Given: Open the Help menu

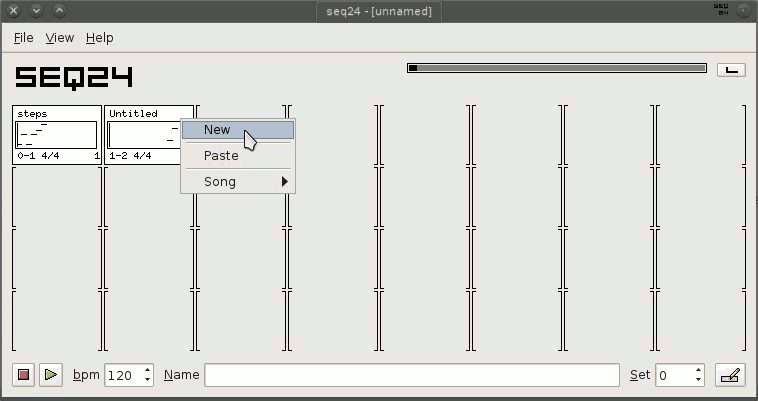Looking at the screenshot, I should 99,38.
